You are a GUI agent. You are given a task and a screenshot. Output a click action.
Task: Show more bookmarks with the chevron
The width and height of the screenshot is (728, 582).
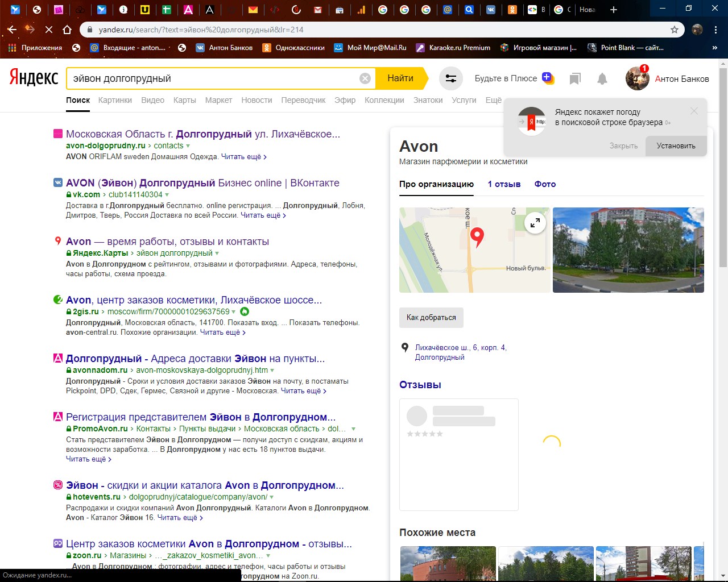point(715,48)
